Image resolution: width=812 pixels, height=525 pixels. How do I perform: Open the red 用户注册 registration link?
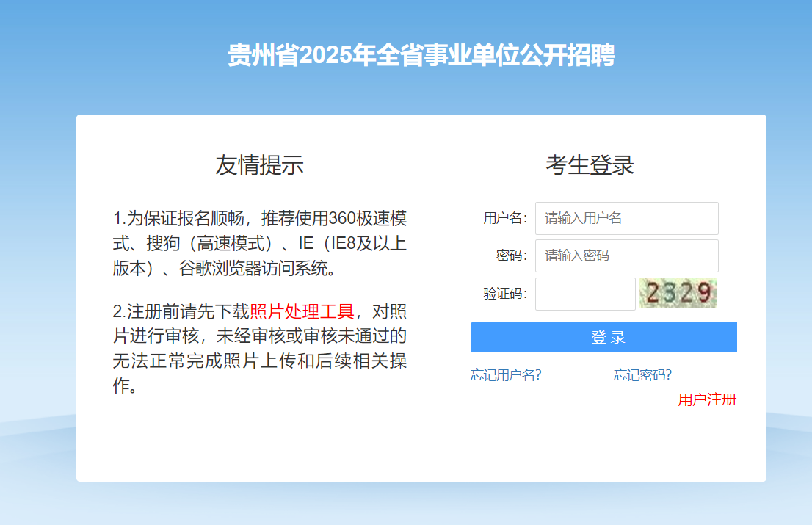pyautogui.click(x=707, y=399)
